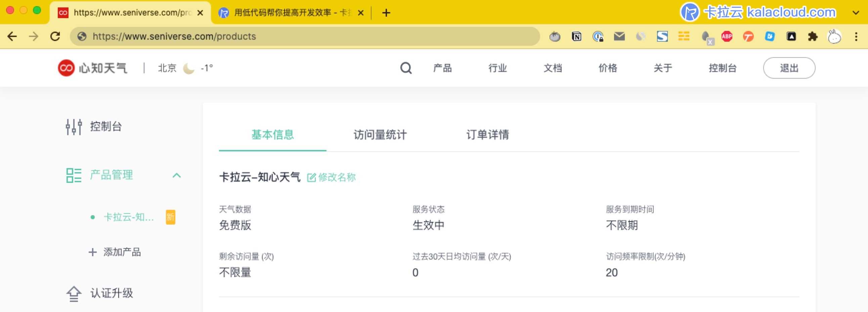Click the plus icon beside 添加产品
Screen dimensions: 868x312
click(93, 252)
